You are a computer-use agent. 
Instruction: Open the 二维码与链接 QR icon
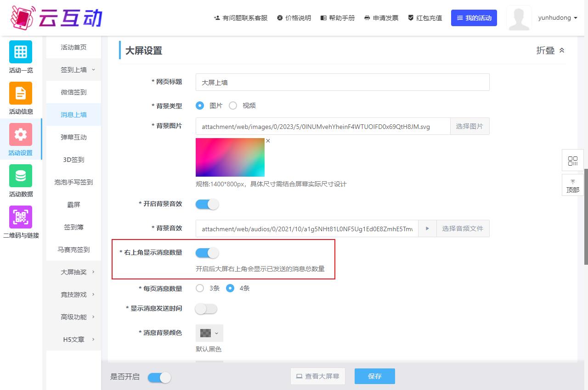click(x=21, y=217)
